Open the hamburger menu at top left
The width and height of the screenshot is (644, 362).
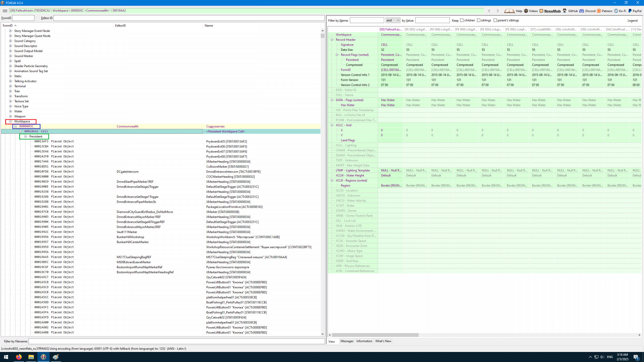(x=5, y=11)
